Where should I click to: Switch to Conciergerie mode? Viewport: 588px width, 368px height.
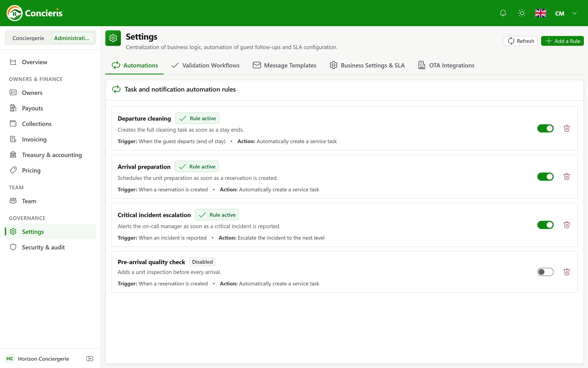(28, 38)
